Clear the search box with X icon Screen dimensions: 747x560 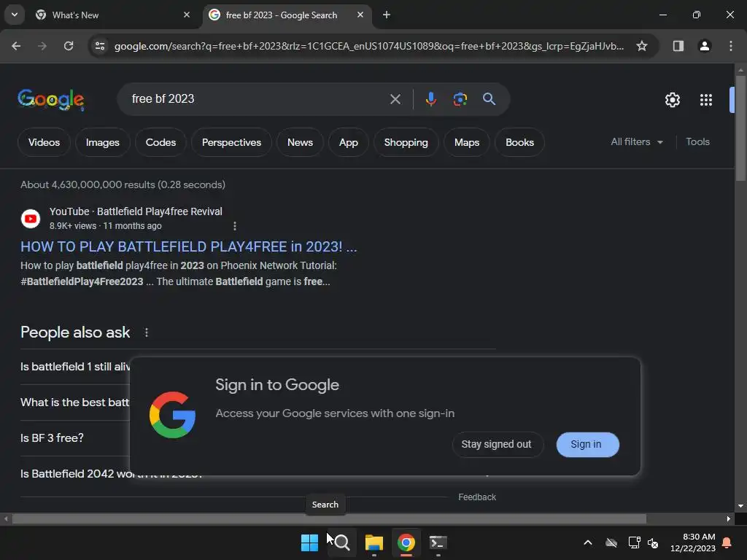395,99
